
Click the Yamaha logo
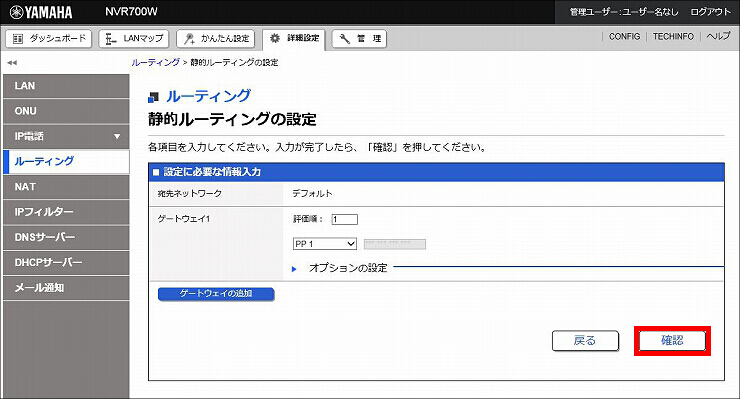(x=41, y=12)
